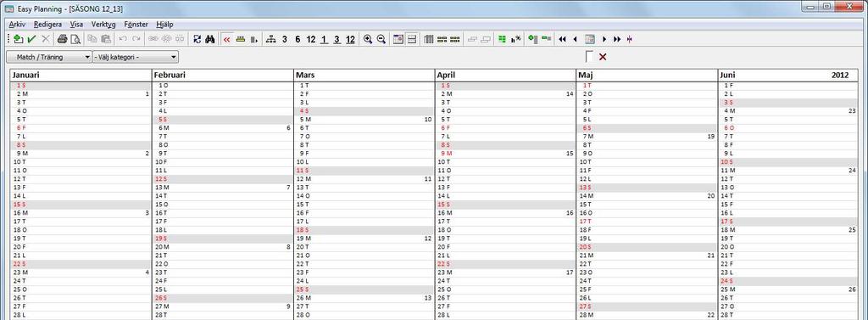This screenshot has height=320, width=868.
Task: Open the Arkiv menu
Action: pyautogui.click(x=17, y=25)
